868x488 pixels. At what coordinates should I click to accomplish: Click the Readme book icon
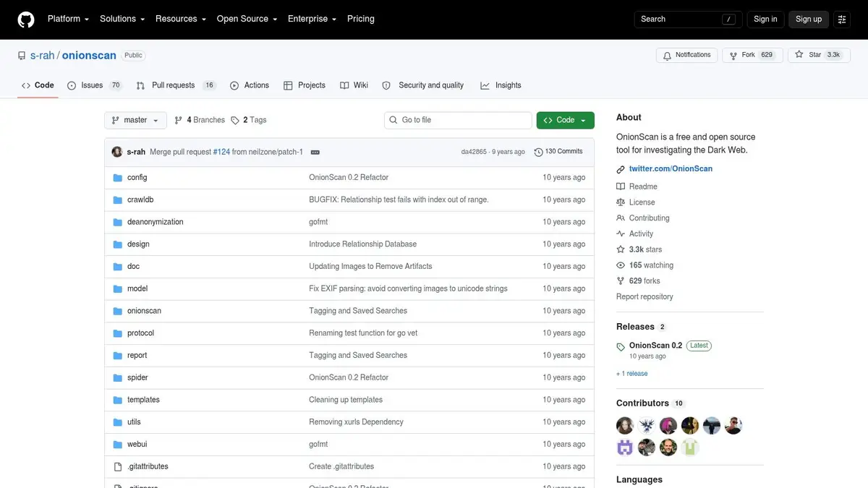coord(621,187)
